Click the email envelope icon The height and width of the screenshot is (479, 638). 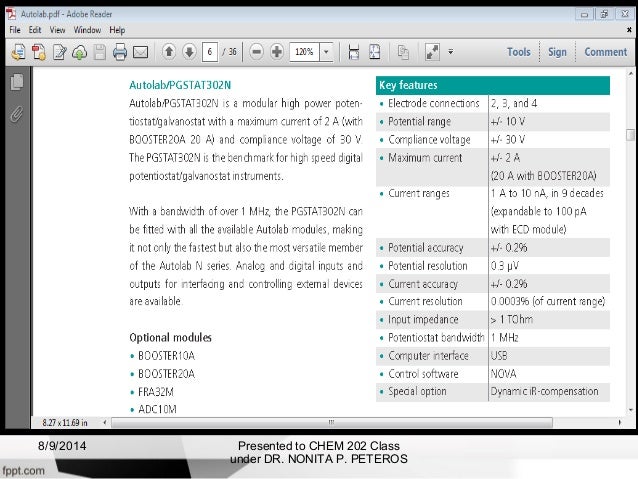click(140, 52)
